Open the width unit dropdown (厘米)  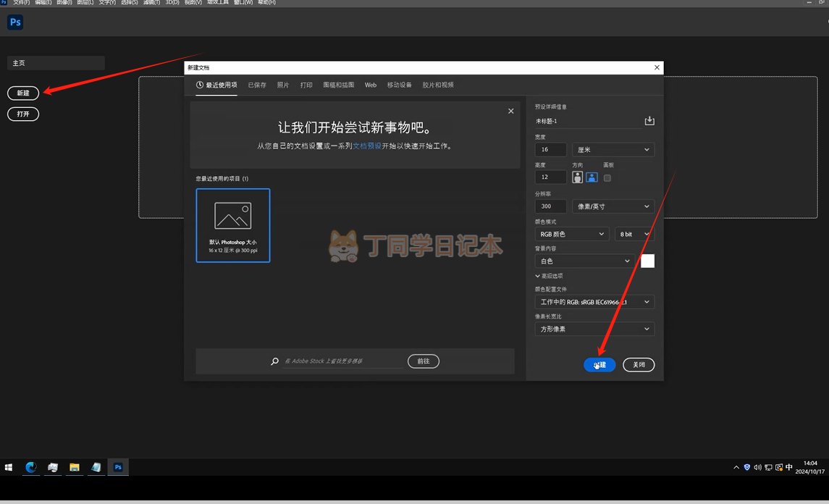pyautogui.click(x=613, y=150)
